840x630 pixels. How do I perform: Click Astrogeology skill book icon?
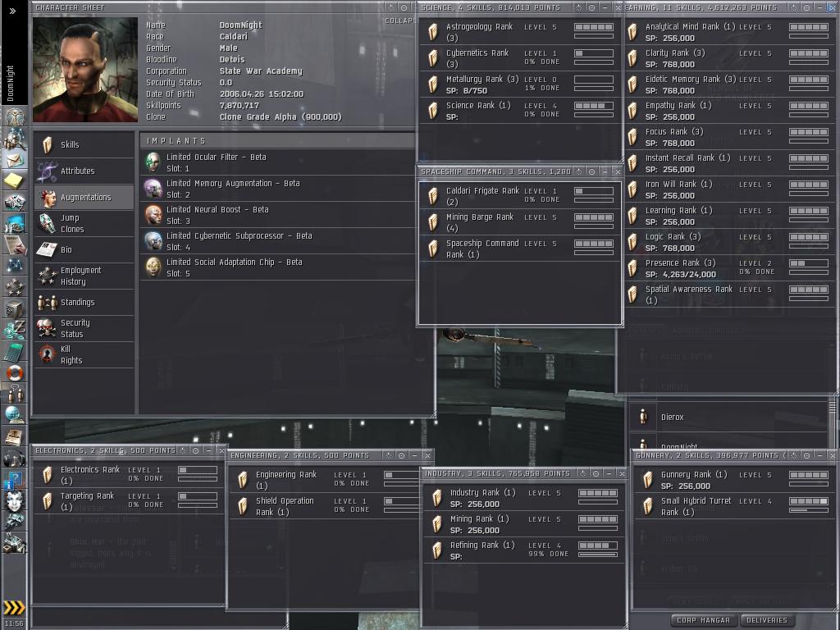point(433,32)
